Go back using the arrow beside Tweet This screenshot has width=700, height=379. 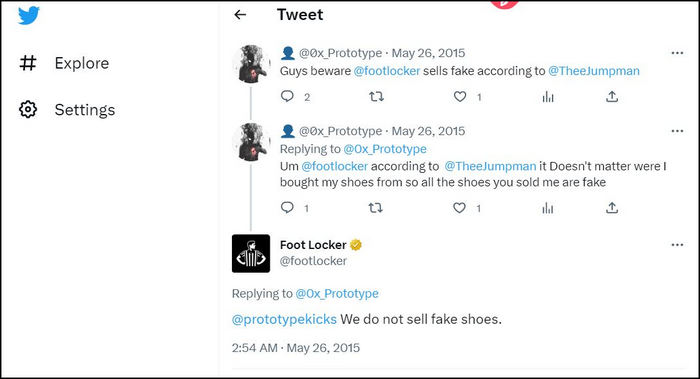[240, 15]
